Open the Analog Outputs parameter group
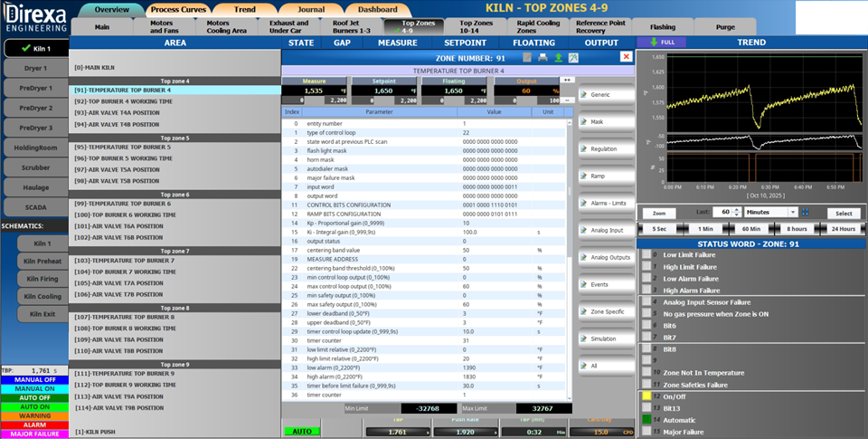The image size is (868, 439). coord(606,258)
